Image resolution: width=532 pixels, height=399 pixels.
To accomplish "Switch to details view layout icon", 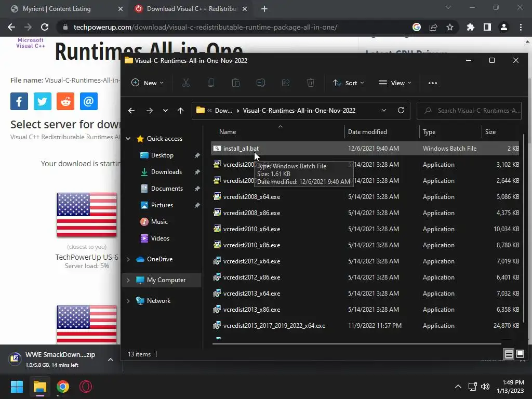I will click(x=509, y=354).
